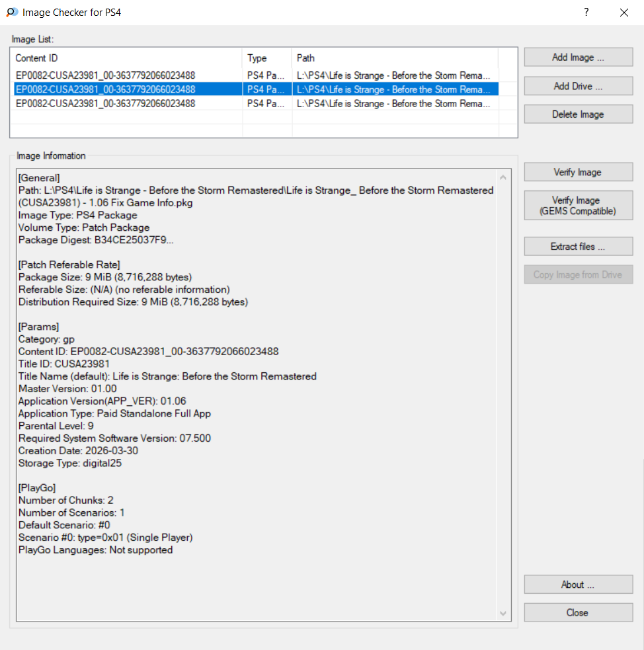Open the Extract files dialog
The height and width of the screenshot is (650, 644).
578,247
